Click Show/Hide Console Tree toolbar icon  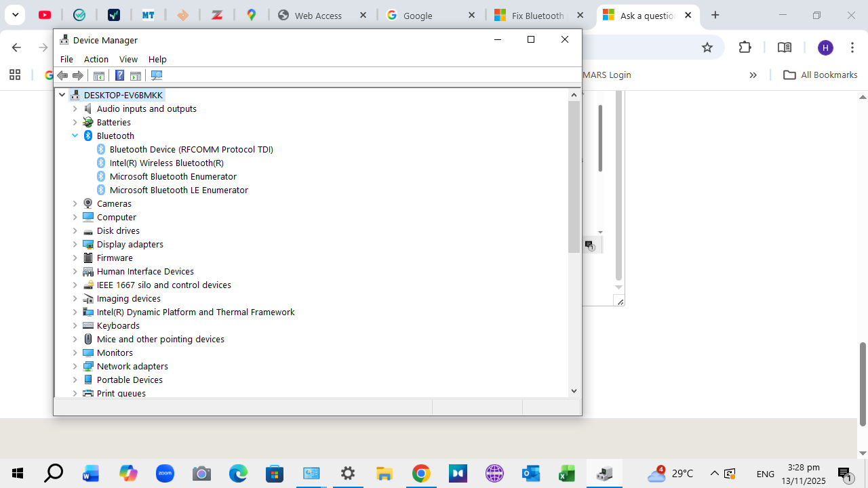click(x=99, y=75)
